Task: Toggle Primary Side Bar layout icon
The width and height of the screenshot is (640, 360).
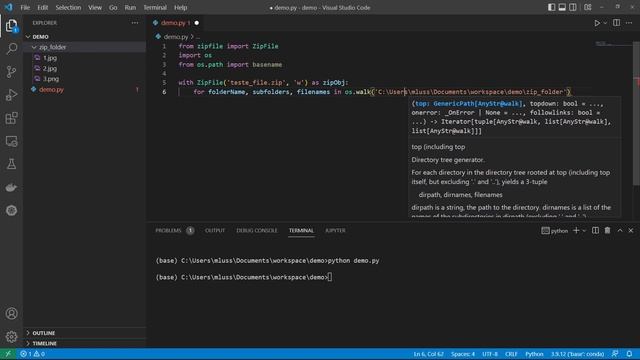Action: [551, 7]
